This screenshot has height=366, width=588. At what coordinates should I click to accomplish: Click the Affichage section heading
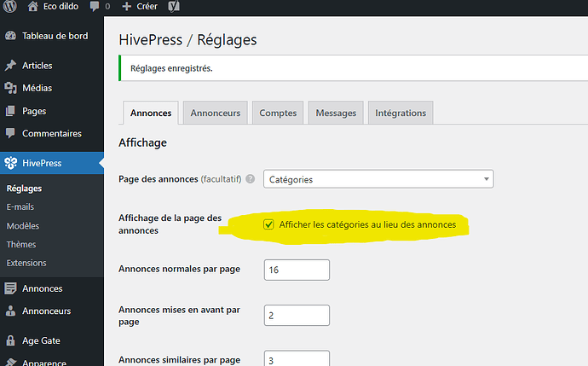pyautogui.click(x=142, y=142)
